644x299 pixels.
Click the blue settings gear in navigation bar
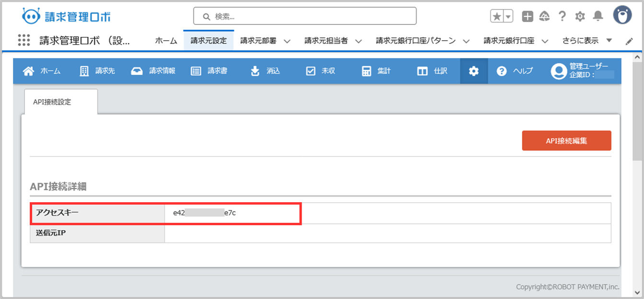point(474,71)
